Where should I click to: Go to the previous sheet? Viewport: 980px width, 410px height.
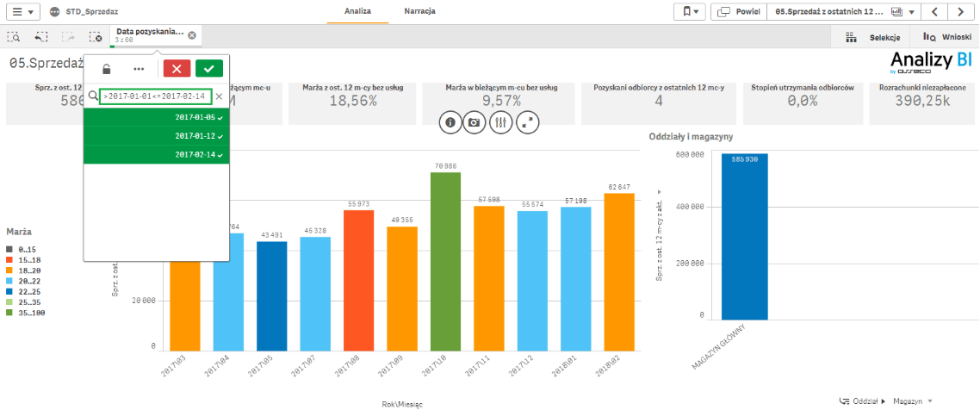[x=934, y=12]
